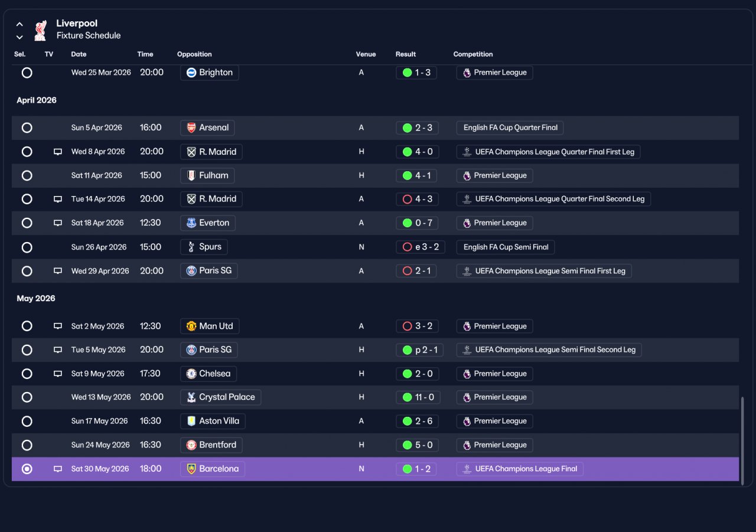Click the Arsenal badge icon
Viewport: 756px width, 532px height.
[x=191, y=128]
